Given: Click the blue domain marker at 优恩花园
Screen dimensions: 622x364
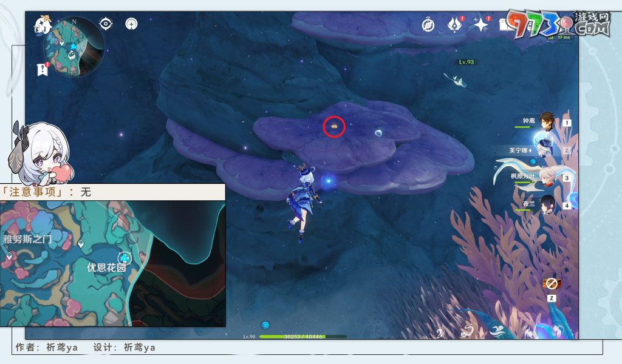Looking at the screenshot, I should coord(125,257).
